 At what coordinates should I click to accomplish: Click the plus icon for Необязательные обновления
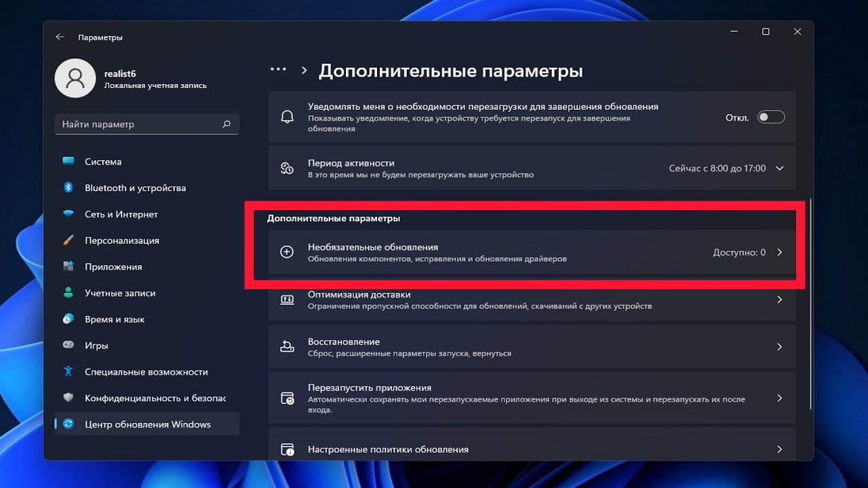pyautogui.click(x=287, y=252)
